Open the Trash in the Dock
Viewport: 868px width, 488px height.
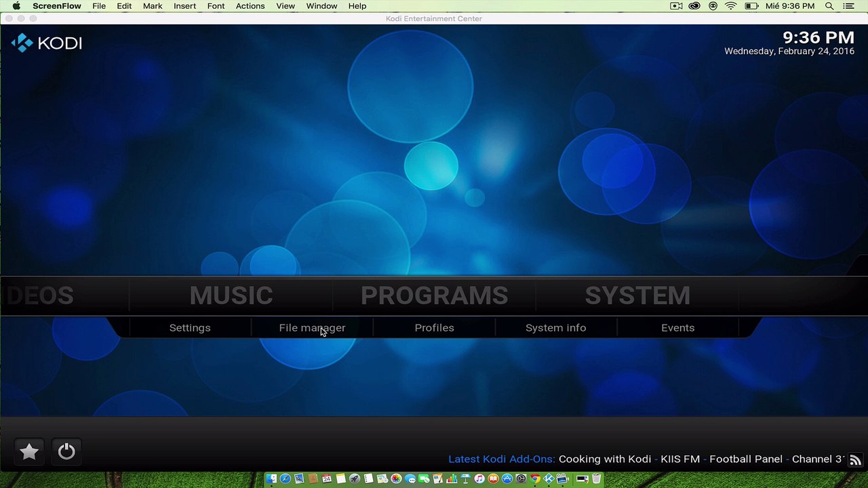pyautogui.click(x=596, y=479)
